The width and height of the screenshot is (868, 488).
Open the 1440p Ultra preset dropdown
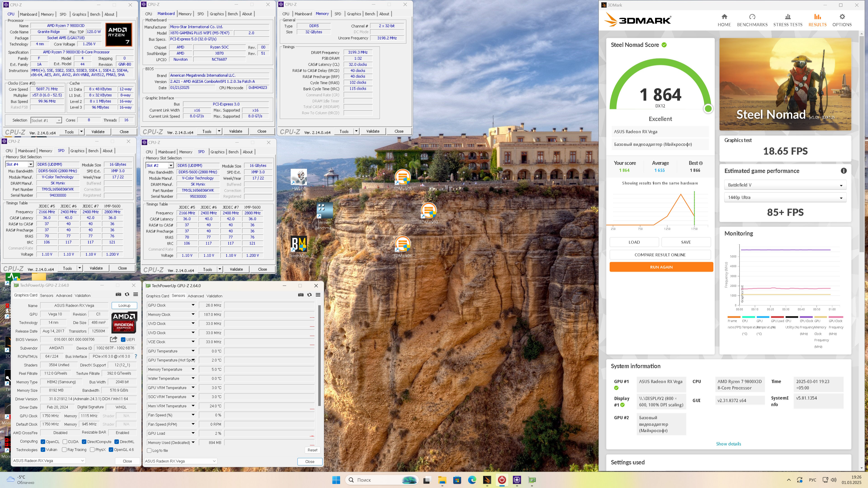[785, 197]
